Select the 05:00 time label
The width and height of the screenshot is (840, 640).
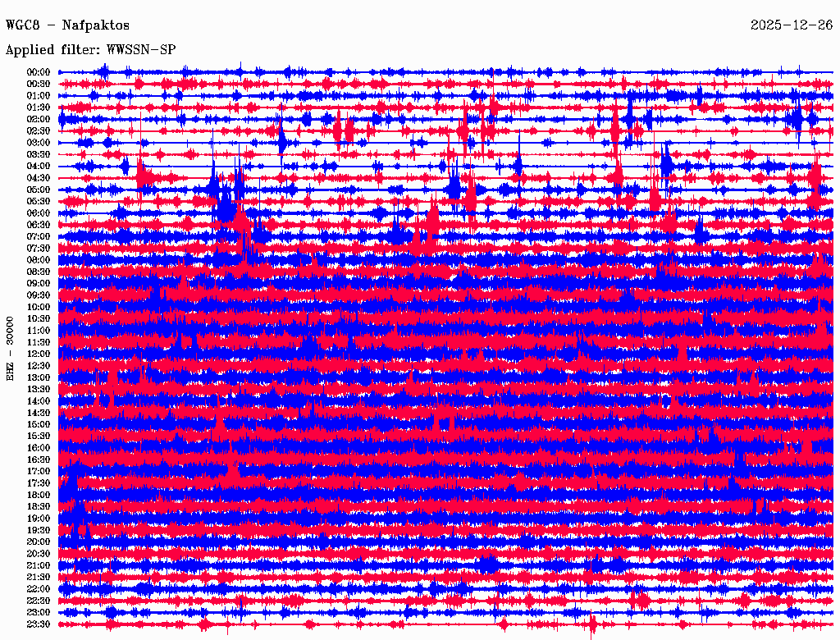click(x=39, y=190)
